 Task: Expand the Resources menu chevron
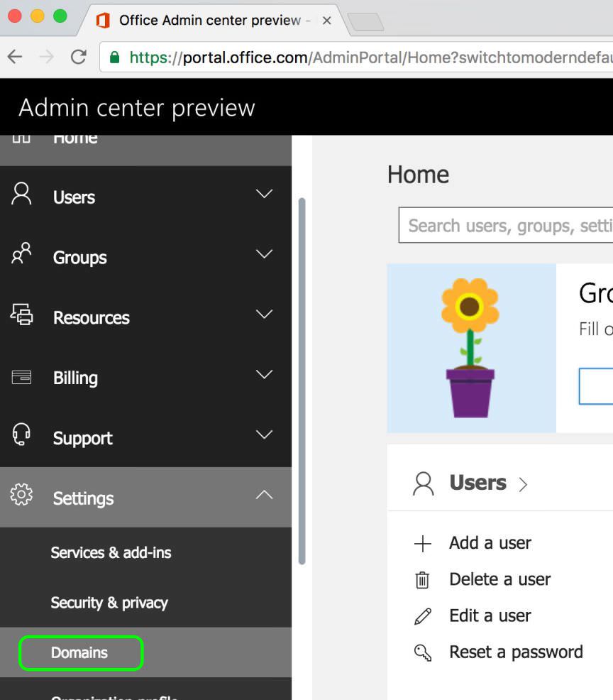[264, 315]
